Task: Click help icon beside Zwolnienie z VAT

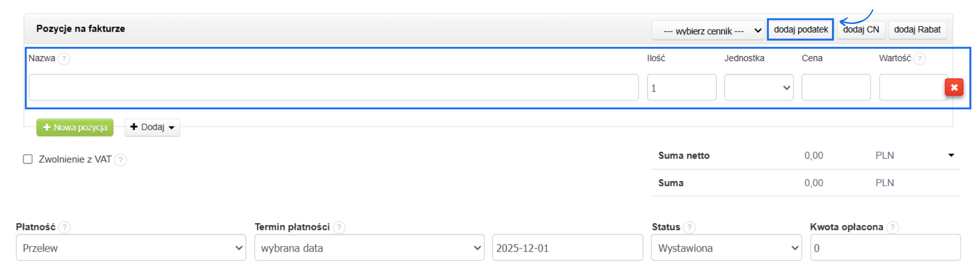Action: (120, 160)
